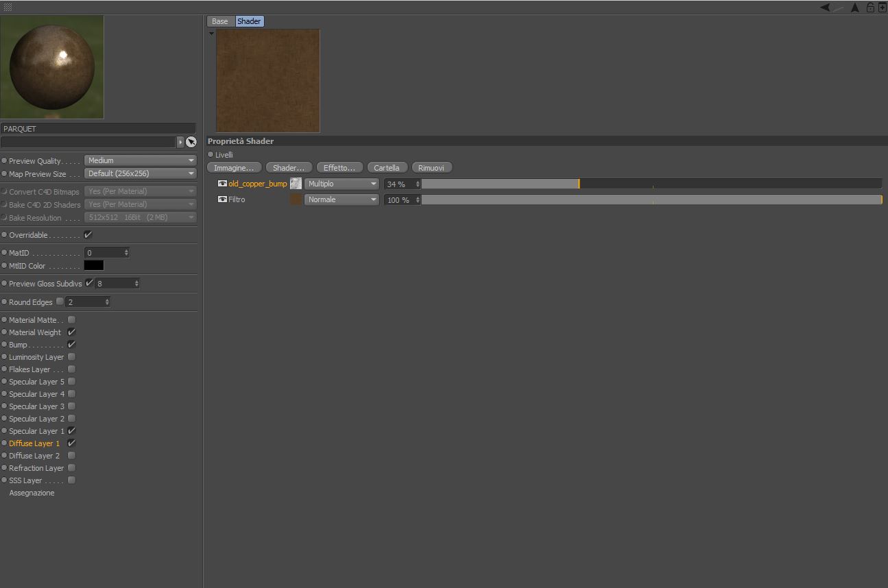Open the Map Preview Size dropdown
This screenshot has height=588, width=888.
point(141,173)
